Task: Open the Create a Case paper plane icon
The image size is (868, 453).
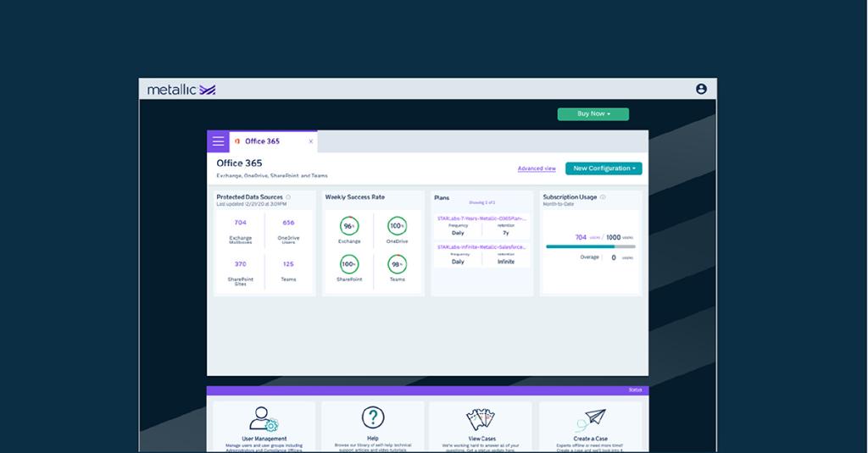Action: [590, 420]
